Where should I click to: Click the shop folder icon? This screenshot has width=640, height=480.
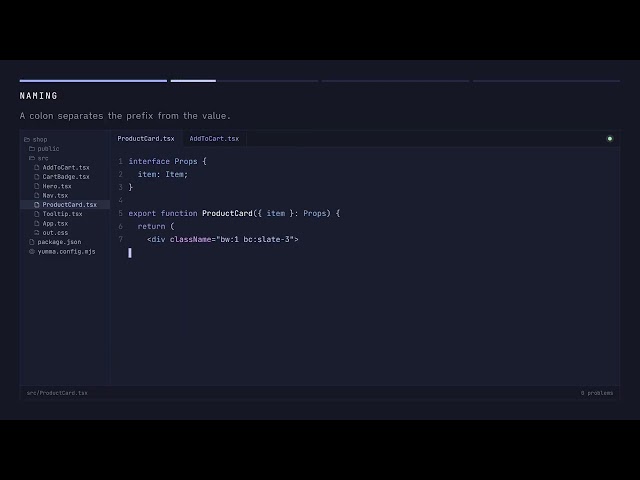pos(27,140)
